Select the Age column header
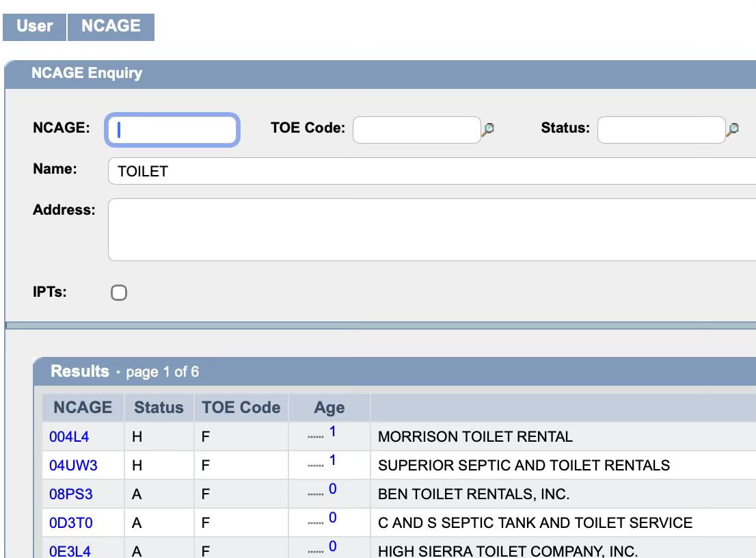This screenshot has width=756, height=558. pos(329,408)
